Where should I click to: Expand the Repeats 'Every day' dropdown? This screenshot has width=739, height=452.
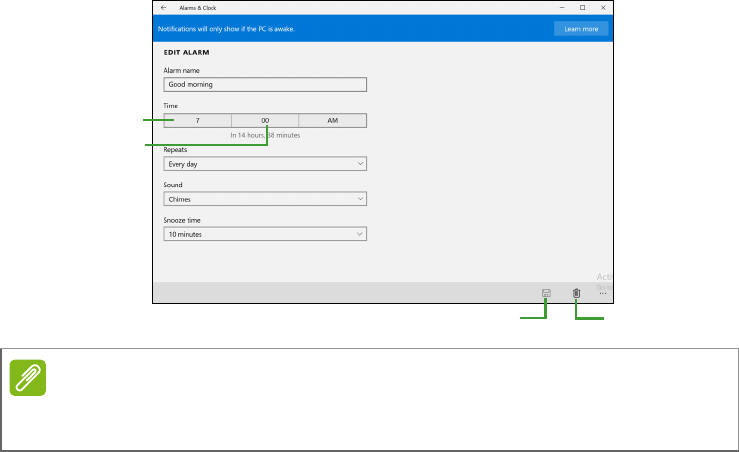pyautogui.click(x=265, y=164)
